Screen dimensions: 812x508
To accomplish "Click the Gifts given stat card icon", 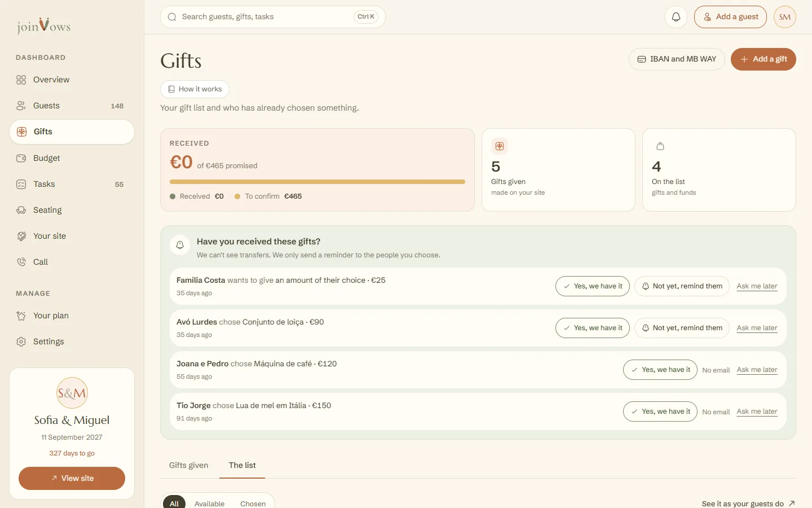I will pyautogui.click(x=500, y=146).
